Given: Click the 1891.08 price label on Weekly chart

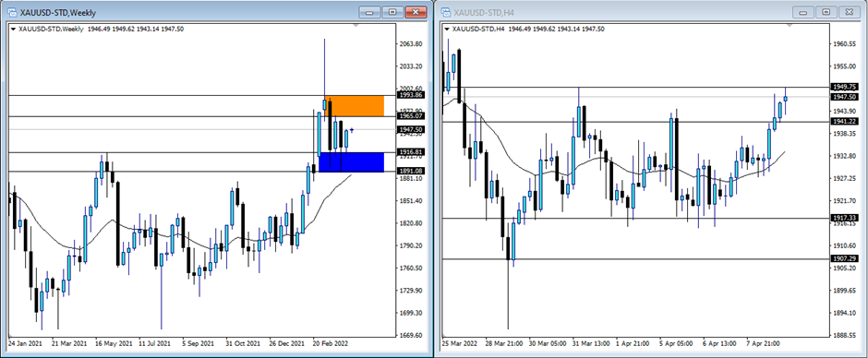Looking at the screenshot, I should click(x=410, y=171).
